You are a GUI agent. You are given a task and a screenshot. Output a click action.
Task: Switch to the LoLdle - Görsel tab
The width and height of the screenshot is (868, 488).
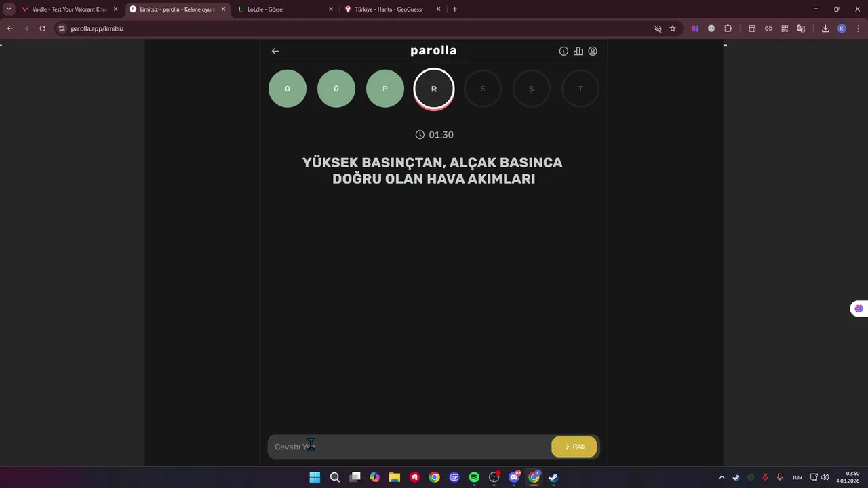tap(285, 9)
